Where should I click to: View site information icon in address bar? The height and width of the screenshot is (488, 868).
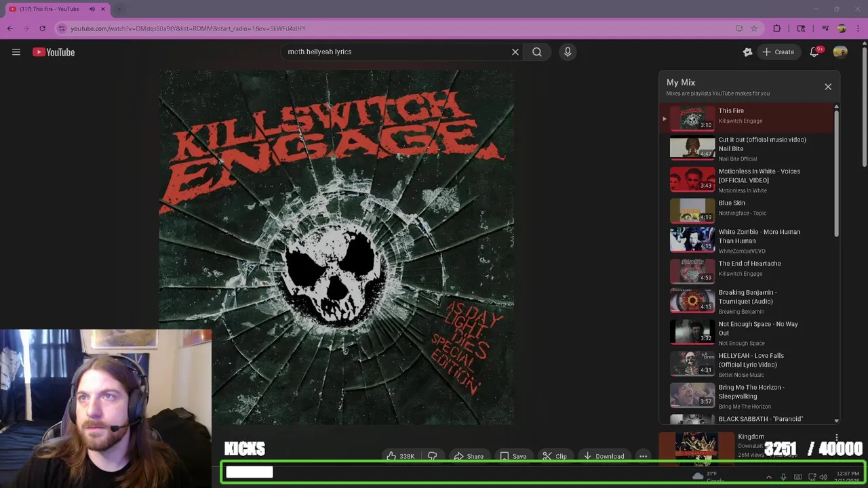coord(62,28)
